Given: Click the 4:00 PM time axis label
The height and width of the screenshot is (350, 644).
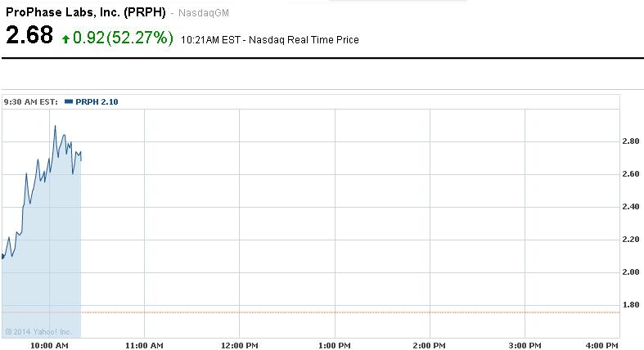Looking at the screenshot, I should [x=602, y=346].
